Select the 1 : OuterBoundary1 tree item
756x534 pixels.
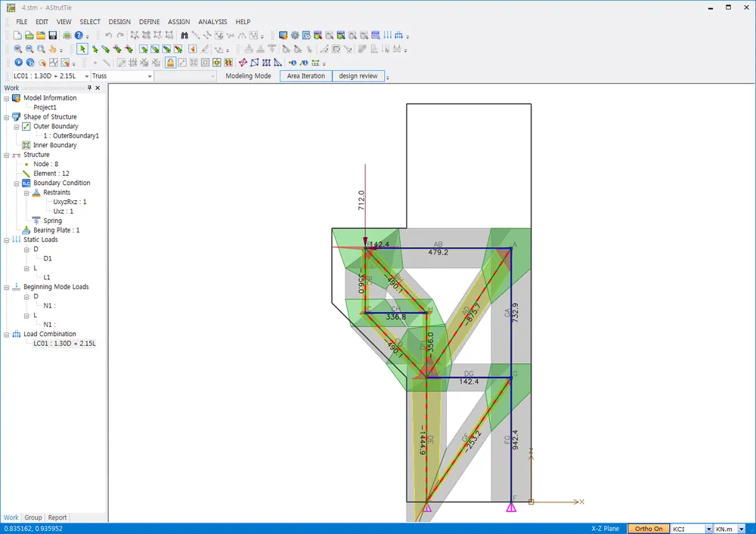click(x=71, y=136)
